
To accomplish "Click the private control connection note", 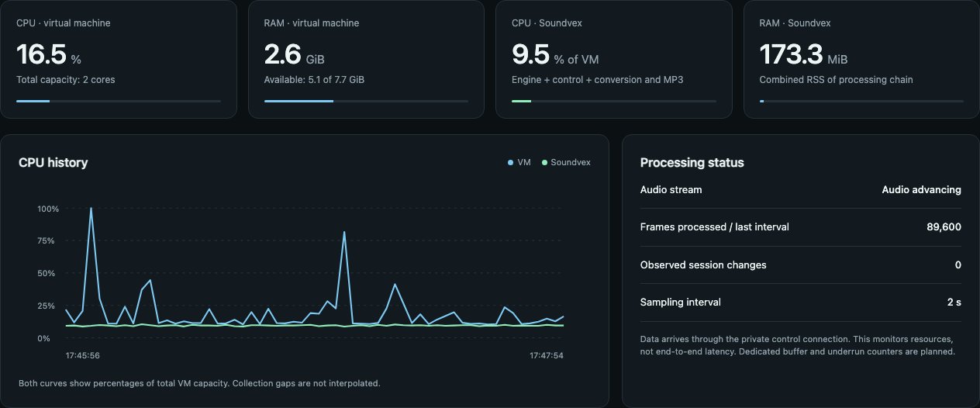I will [x=798, y=345].
